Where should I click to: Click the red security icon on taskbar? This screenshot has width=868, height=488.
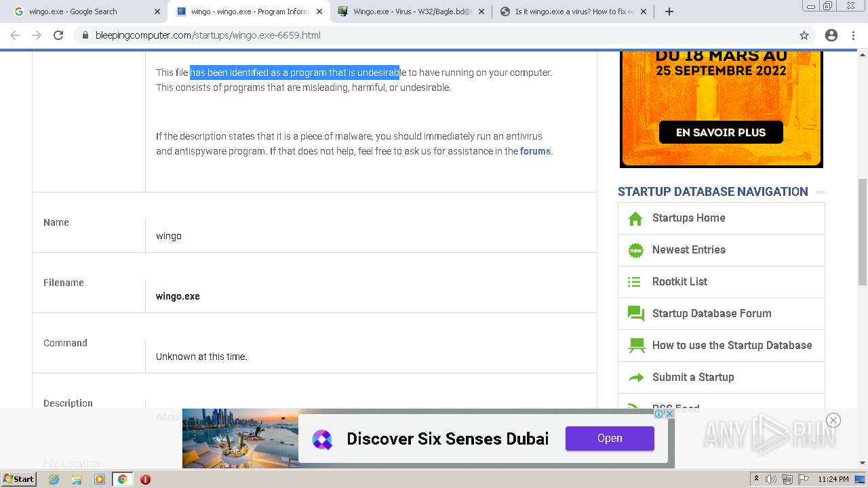(x=145, y=479)
